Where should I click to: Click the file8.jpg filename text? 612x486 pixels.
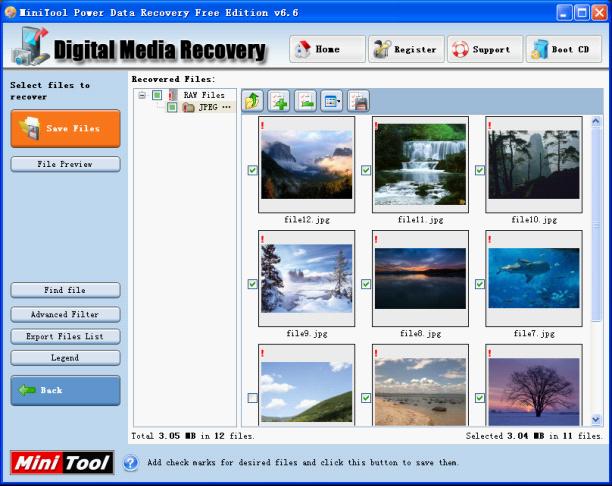click(x=420, y=334)
